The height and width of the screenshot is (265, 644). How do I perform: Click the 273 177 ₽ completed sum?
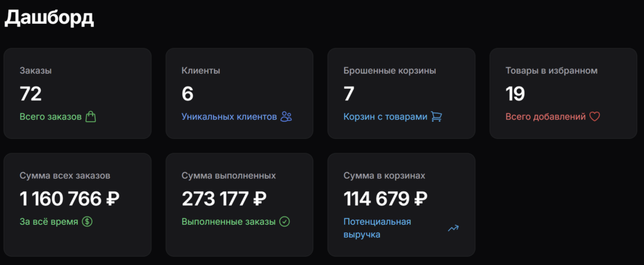point(224,199)
